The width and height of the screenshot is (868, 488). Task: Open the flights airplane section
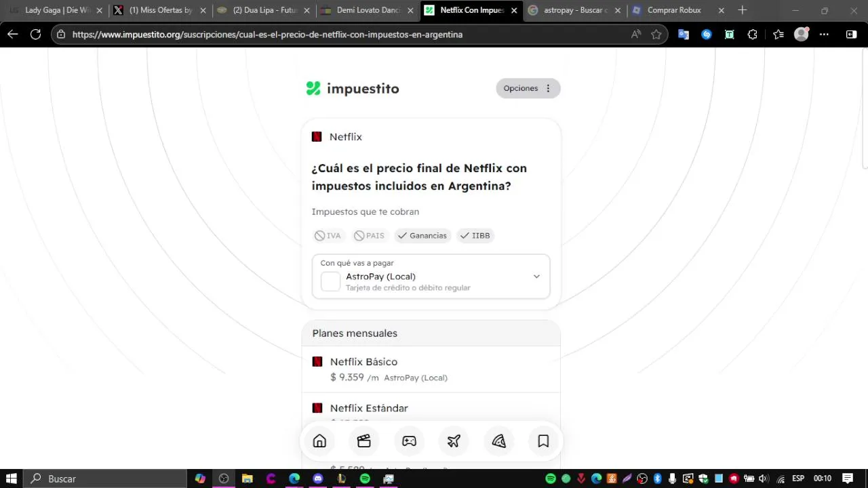point(454,441)
